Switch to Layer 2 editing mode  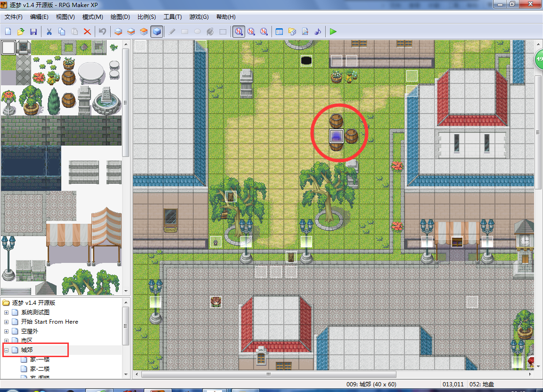[x=131, y=32]
